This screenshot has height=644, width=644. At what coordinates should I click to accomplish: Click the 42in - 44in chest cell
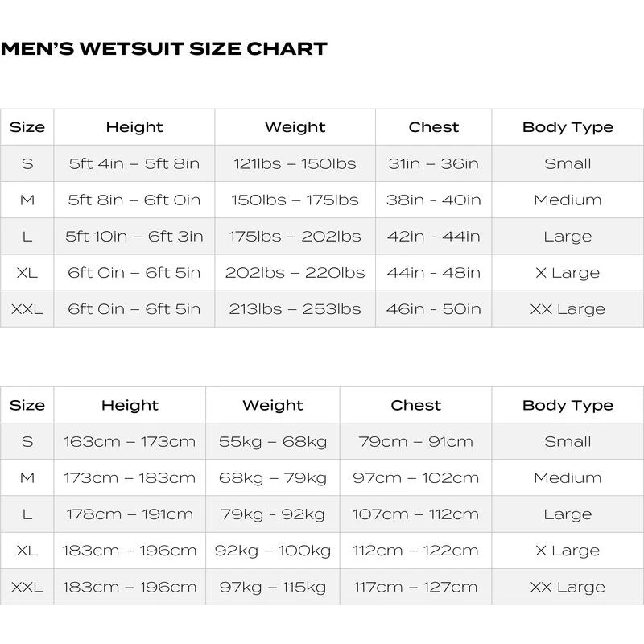[x=433, y=237]
